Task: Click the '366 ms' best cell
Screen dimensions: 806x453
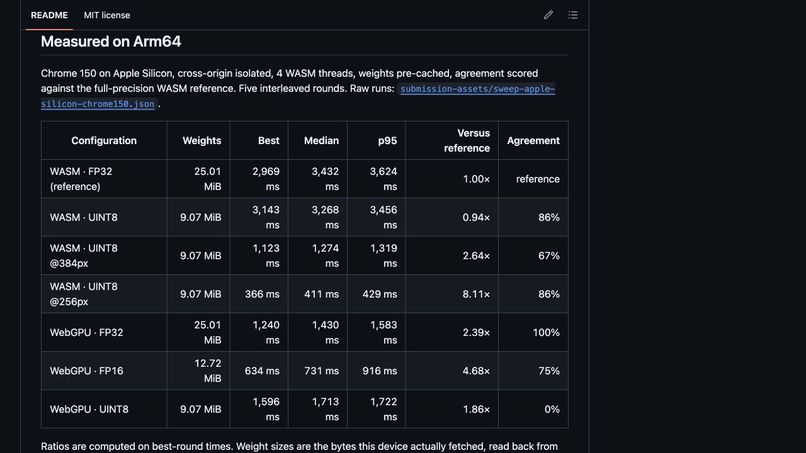Action: [x=259, y=294]
